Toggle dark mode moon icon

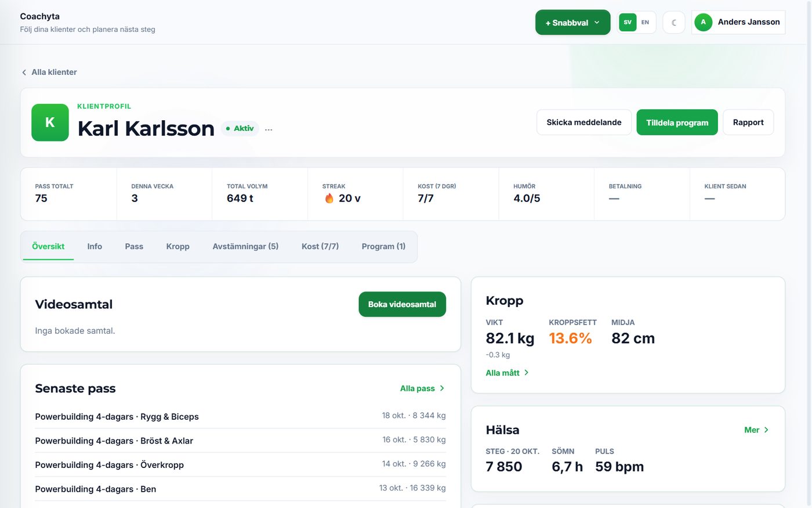674,23
